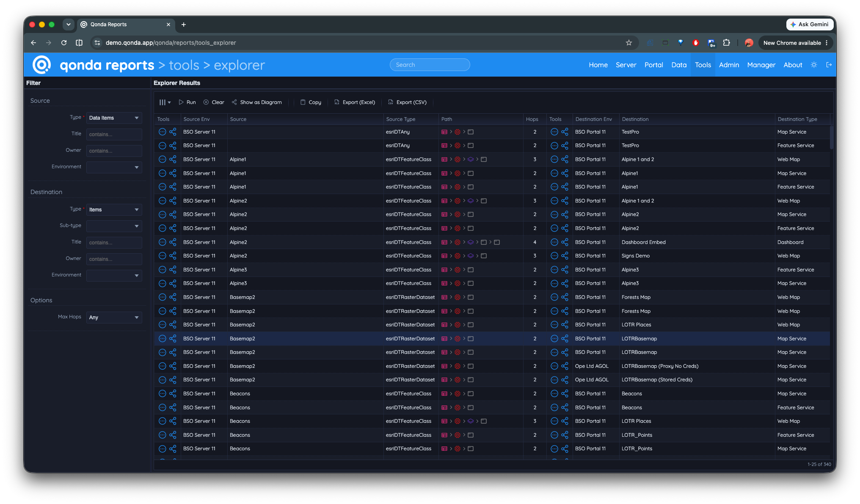This screenshot has height=504, width=860.
Task: Open the column chooser icon menu
Action: pyautogui.click(x=165, y=102)
